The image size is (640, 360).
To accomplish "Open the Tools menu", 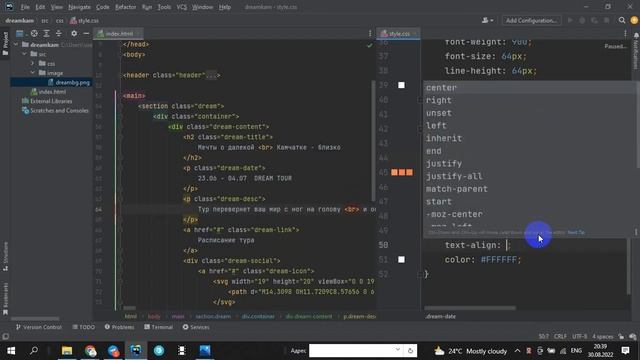I will tap(164, 7).
